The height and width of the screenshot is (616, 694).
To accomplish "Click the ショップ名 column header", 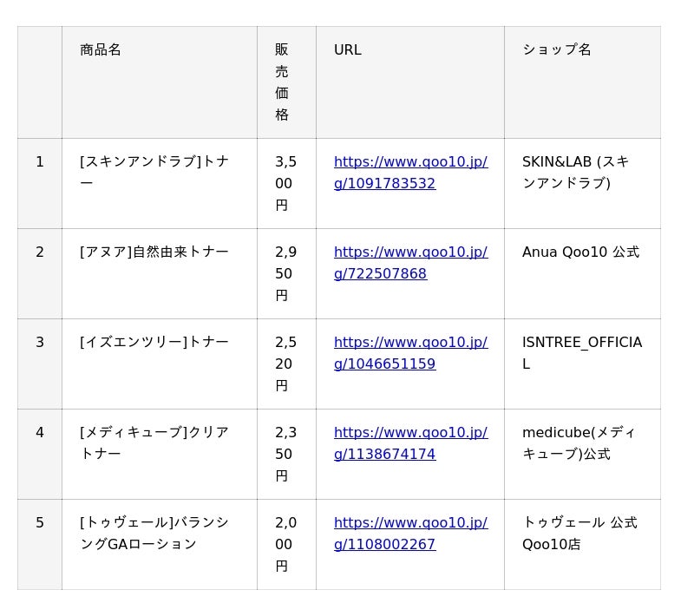I will [557, 50].
